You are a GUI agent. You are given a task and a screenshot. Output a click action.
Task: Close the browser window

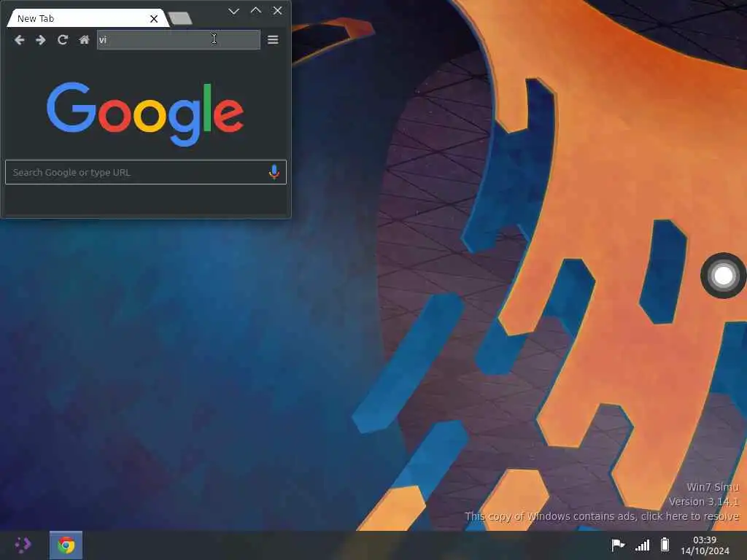click(277, 10)
